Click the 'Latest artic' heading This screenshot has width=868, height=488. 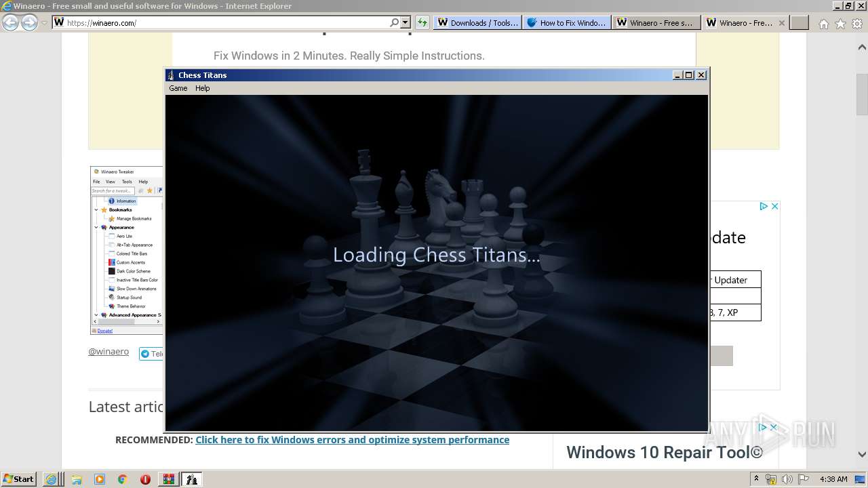point(126,407)
